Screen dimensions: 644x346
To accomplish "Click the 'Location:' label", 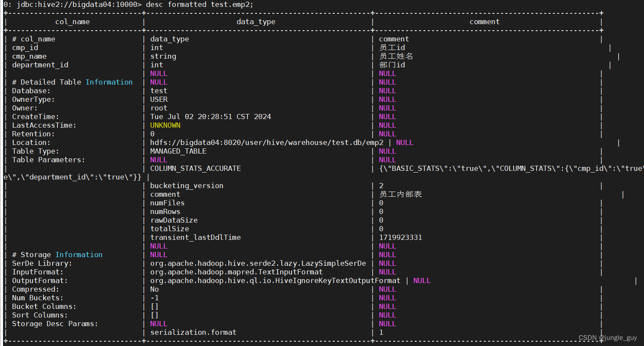I will 32,142.
